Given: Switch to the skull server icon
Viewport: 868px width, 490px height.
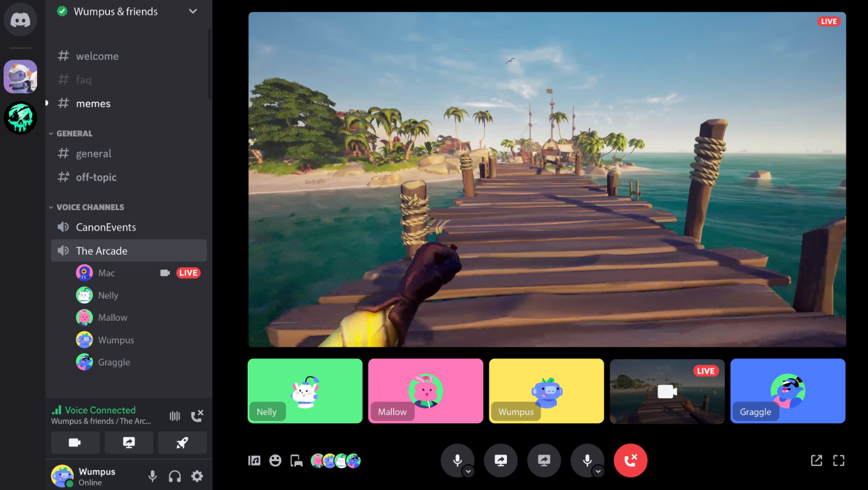Looking at the screenshot, I should point(20,118).
